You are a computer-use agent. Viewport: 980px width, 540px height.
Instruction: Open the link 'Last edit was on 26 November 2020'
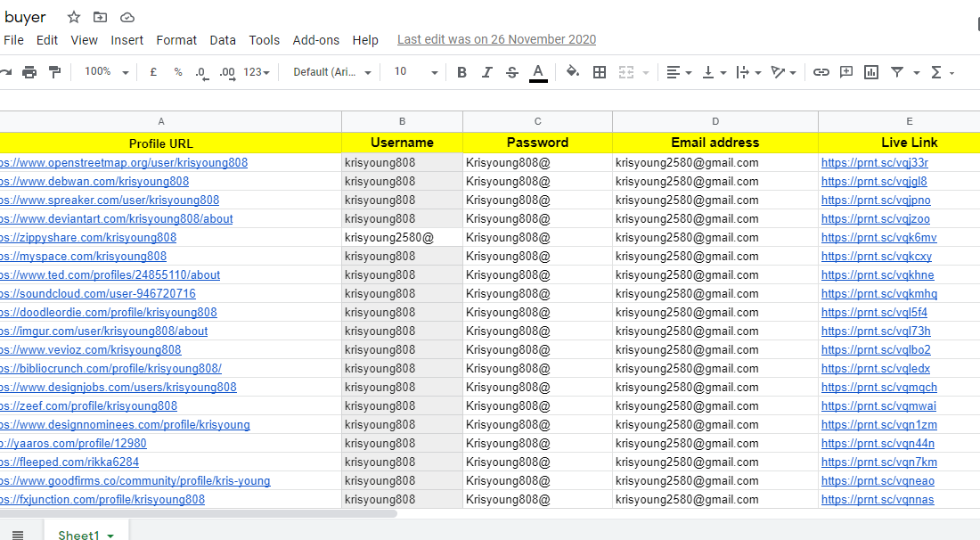point(496,39)
